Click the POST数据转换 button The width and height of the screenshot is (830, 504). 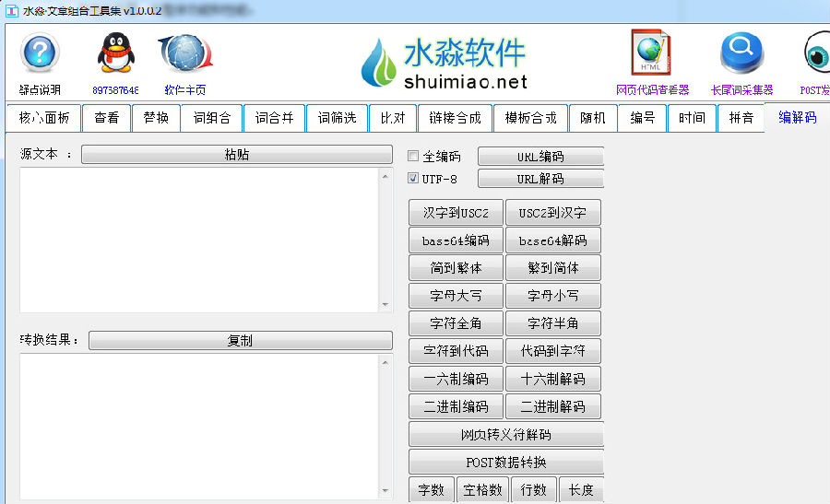click(506, 463)
